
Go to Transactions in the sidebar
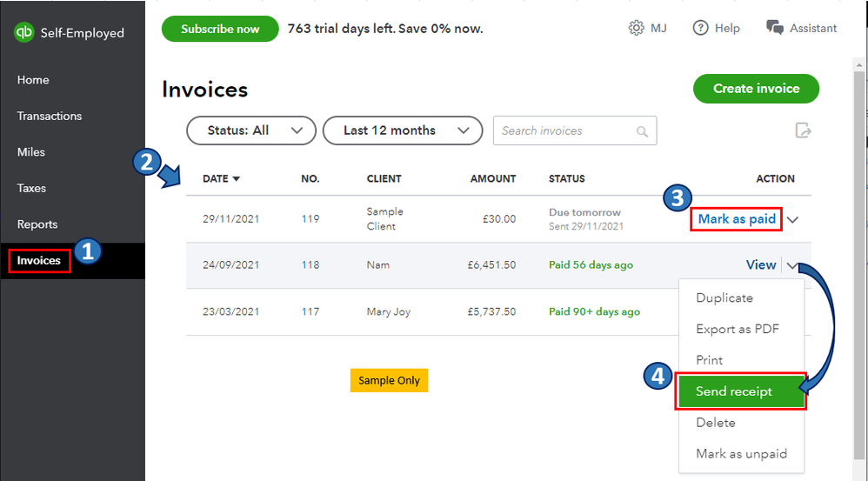50,116
